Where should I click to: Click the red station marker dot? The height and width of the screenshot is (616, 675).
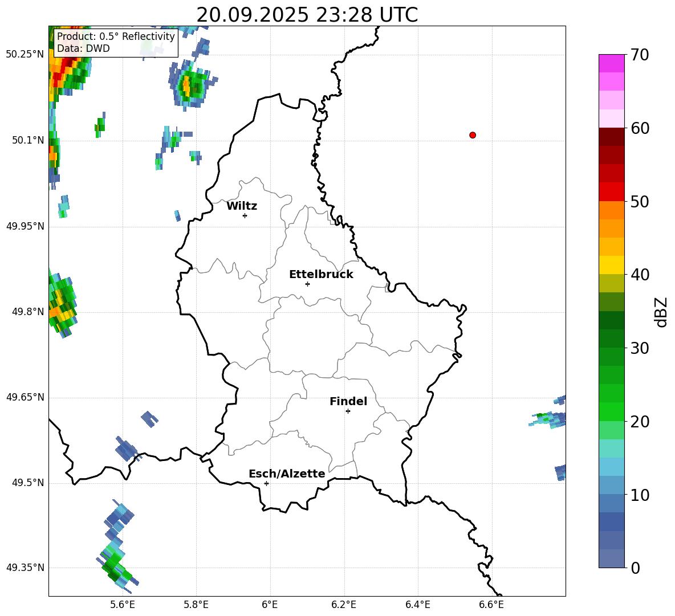tap(473, 135)
